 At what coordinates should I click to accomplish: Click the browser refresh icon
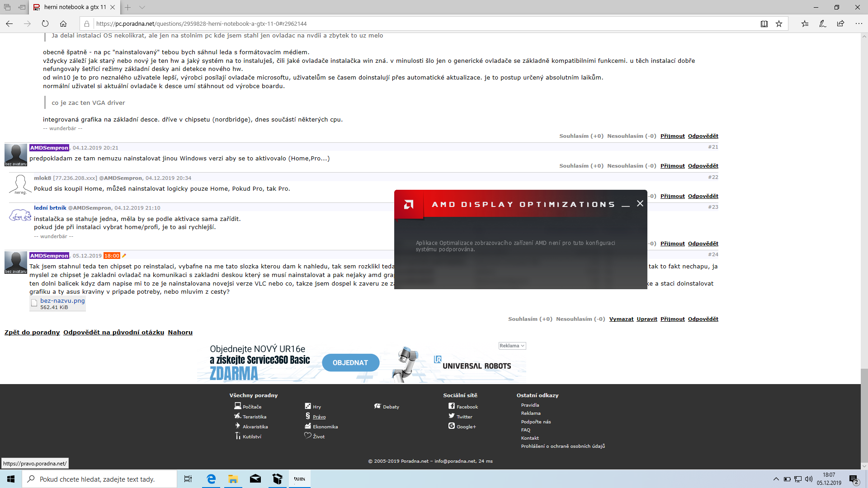click(45, 23)
